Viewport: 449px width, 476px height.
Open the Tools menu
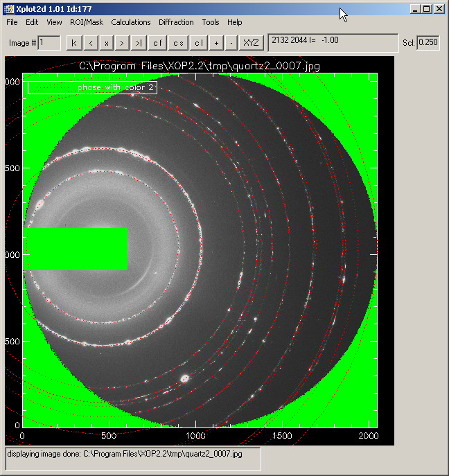[210, 22]
